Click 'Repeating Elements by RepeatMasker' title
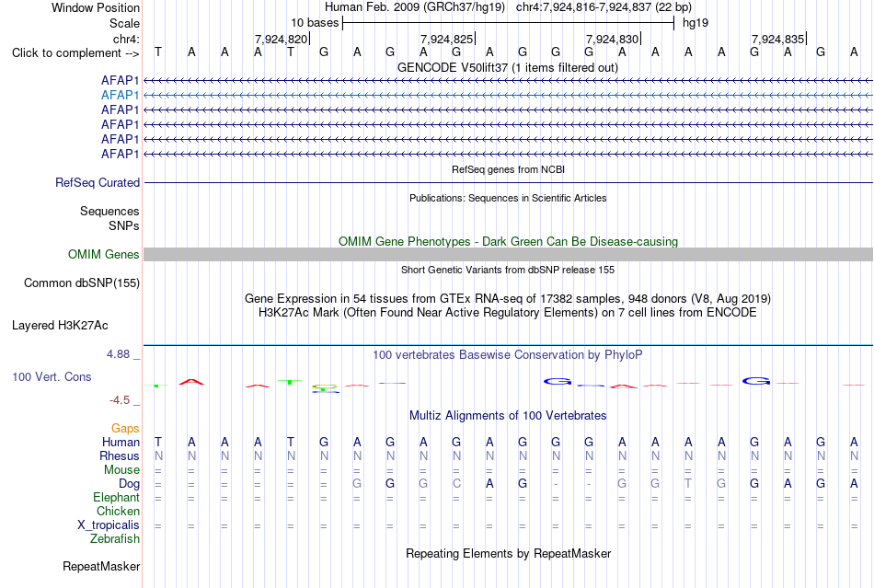This screenshot has width=874, height=588. click(508, 553)
